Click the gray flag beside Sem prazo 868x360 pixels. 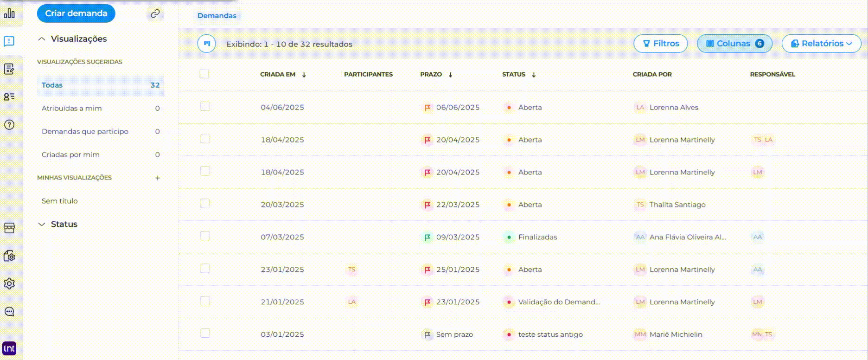[427, 334]
